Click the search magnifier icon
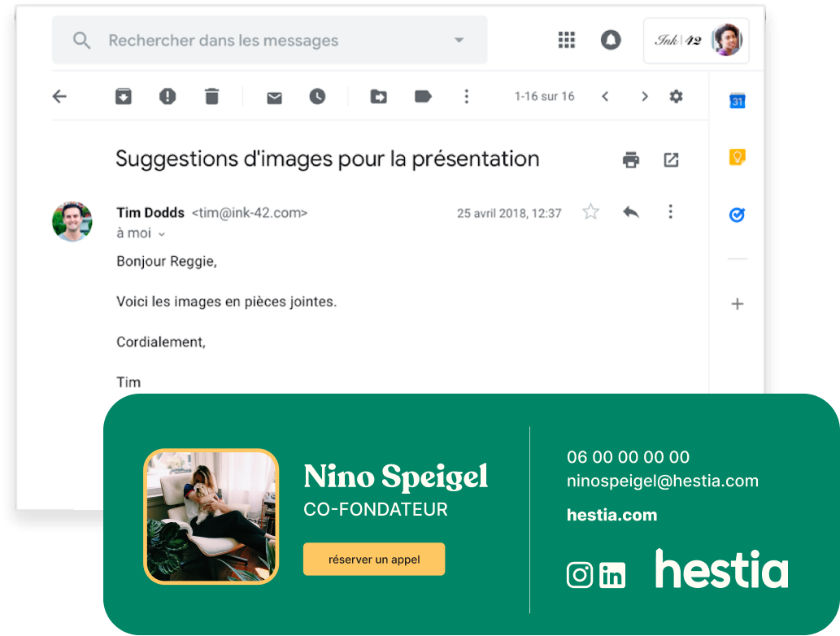The image size is (840, 636). click(81, 40)
